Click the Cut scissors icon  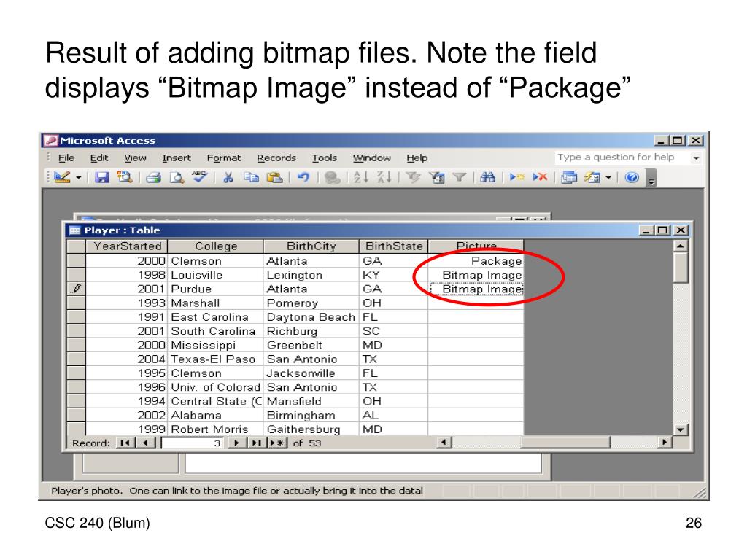[x=228, y=178]
